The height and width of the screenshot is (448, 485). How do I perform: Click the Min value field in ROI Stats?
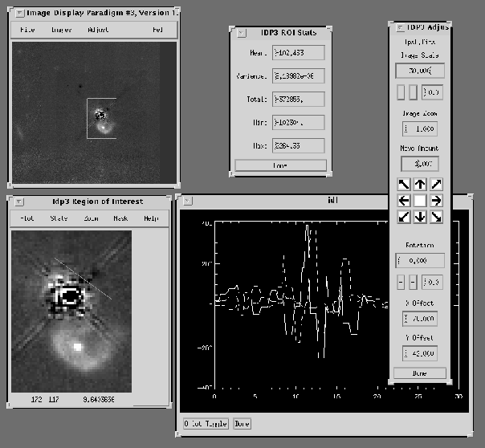299,122
